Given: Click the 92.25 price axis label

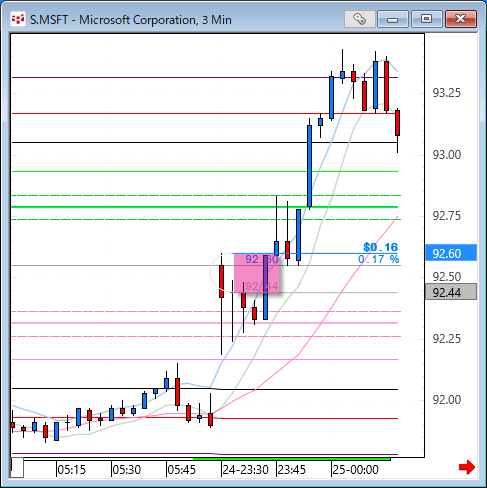Looking at the screenshot, I should pos(446,339).
